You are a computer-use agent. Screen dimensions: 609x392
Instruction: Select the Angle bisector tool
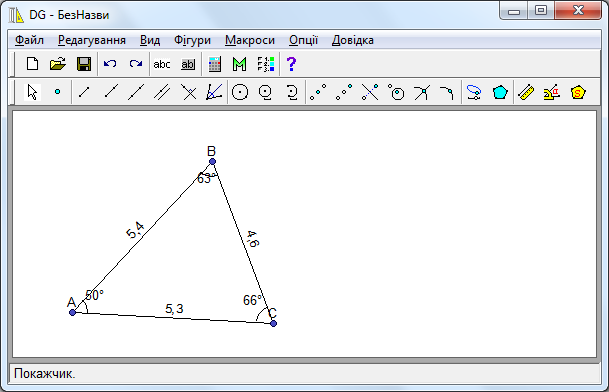pyautogui.click(x=214, y=92)
